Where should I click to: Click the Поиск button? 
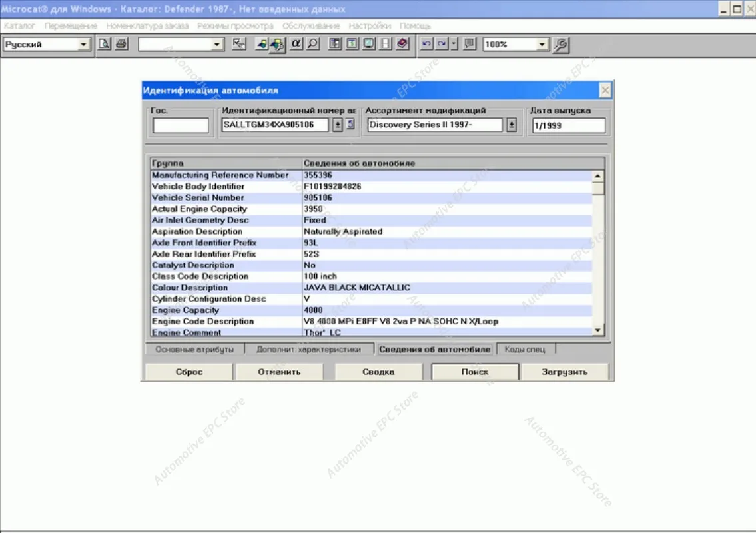point(475,372)
